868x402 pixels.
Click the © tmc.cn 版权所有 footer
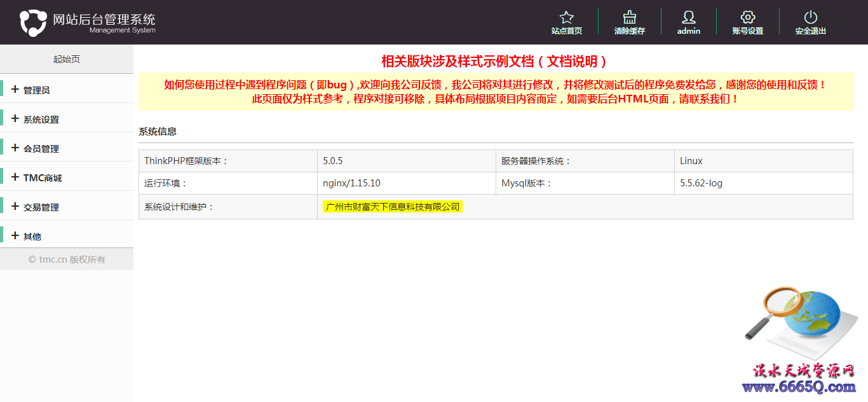67,260
